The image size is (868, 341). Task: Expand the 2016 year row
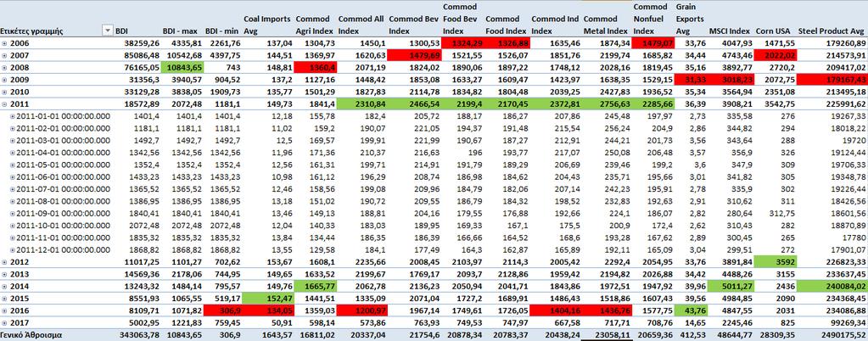4,310
